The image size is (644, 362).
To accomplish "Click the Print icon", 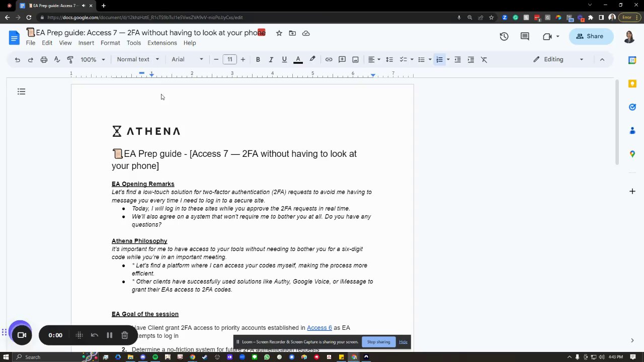I will click(x=44, y=59).
